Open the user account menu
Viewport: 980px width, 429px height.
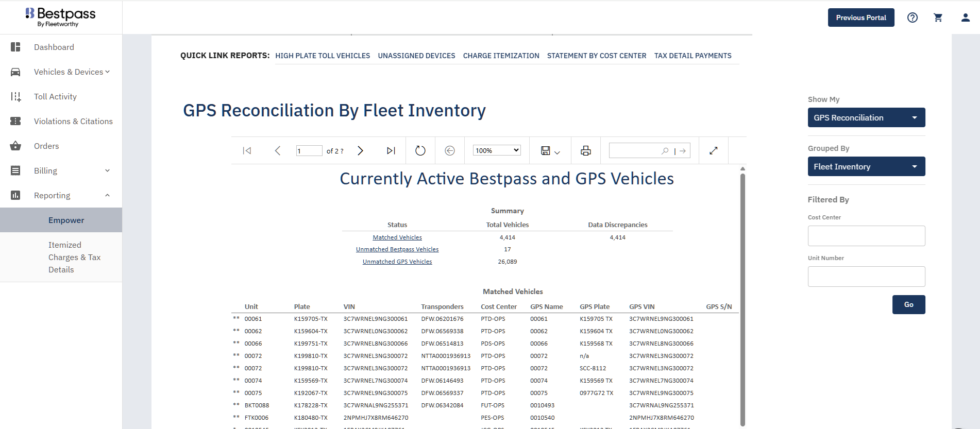[x=965, y=18]
